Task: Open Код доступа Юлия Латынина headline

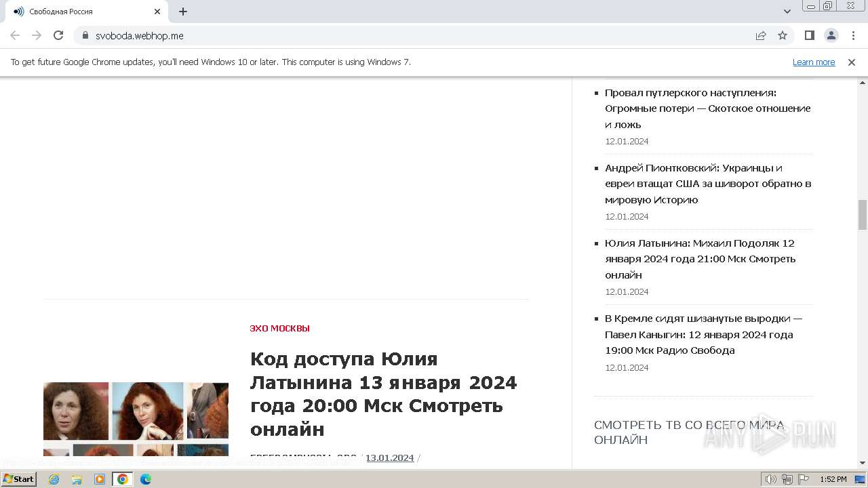Action: point(384,394)
